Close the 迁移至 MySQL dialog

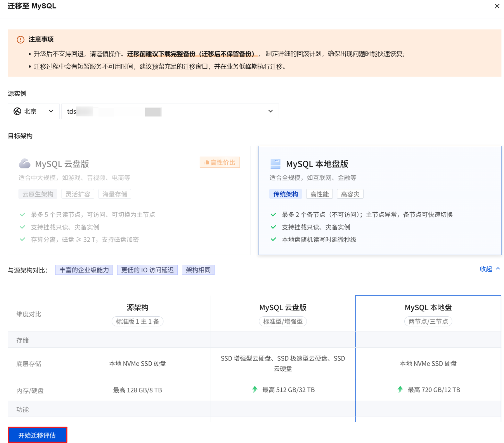[497, 6]
